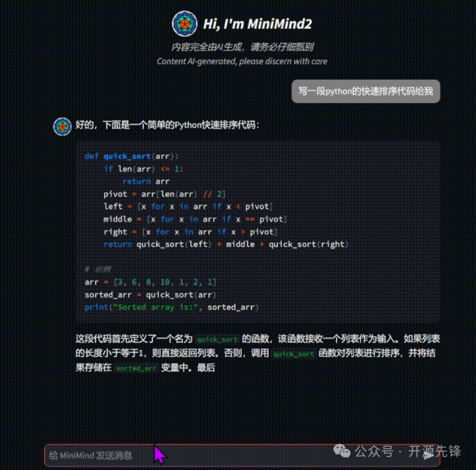Click 'Content AI-generated, please discern with care' text
476x470 pixels.
tap(242, 61)
